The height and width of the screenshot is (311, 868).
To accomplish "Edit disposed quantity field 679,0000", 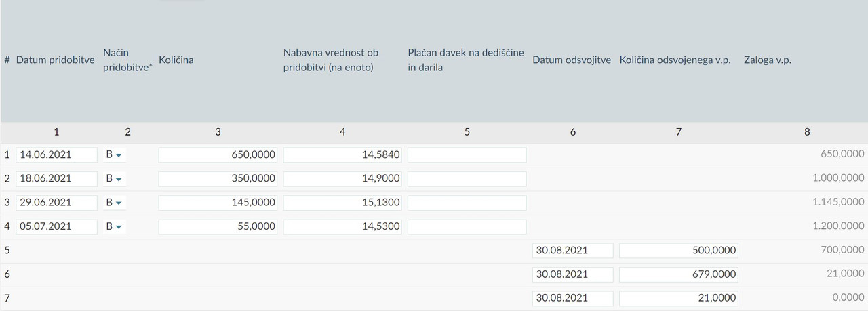I will (679, 274).
